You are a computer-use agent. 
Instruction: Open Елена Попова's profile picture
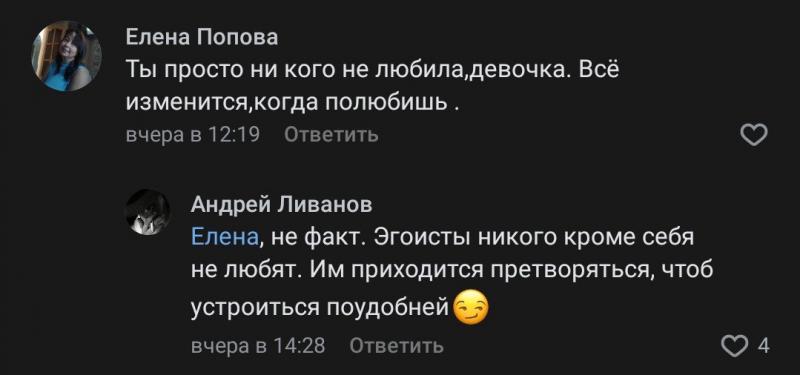coord(67,56)
